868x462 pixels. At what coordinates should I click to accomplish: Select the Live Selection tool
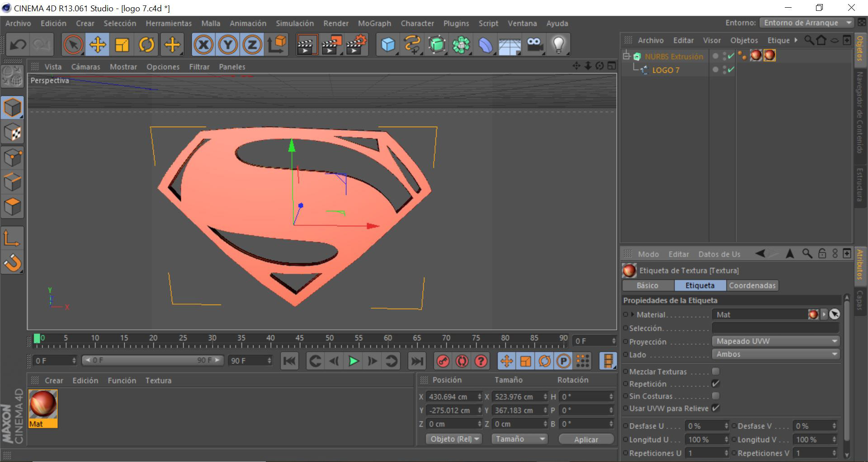[73, 44]
